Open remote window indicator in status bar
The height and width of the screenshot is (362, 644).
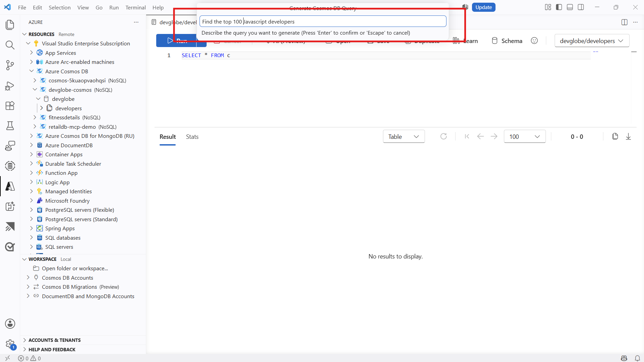click(7, 358)
